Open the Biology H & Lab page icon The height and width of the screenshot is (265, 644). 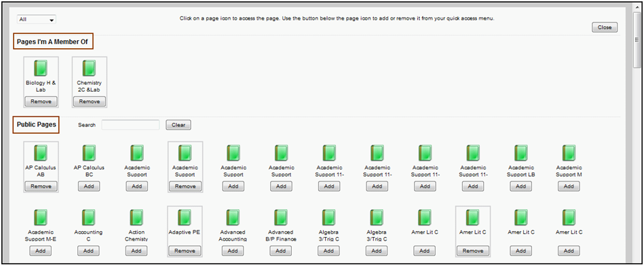41,69
